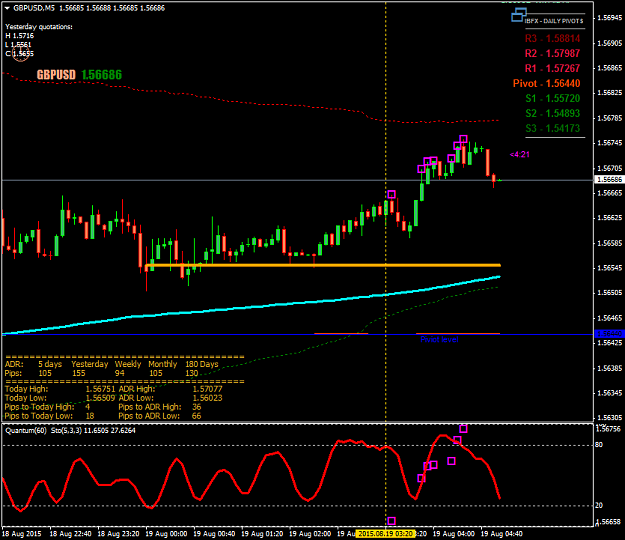The image size is (625, 540).
Task: Click the '19 Aug 04:40' time axis label
Action: 501,534
